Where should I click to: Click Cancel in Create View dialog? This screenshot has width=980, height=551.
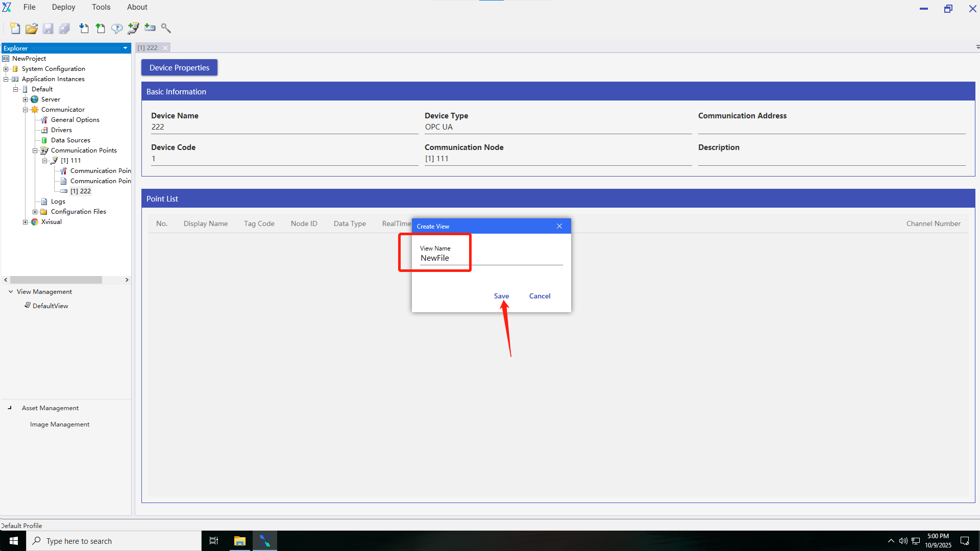click(x=540, y=296)
